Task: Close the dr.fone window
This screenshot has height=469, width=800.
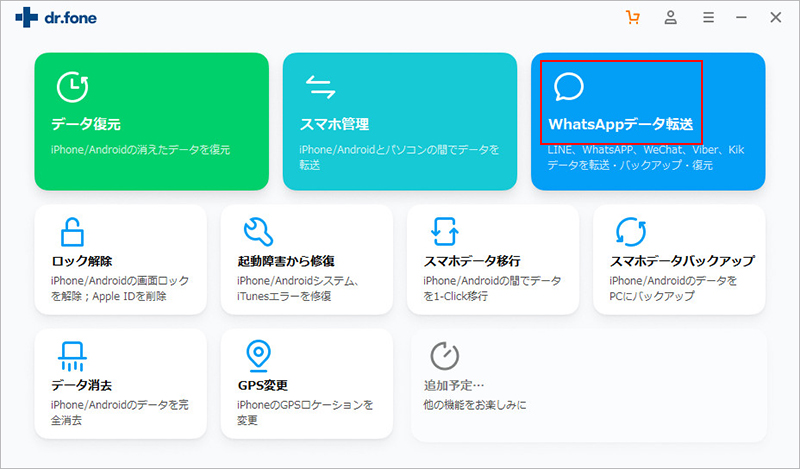Action: [776, 17]
